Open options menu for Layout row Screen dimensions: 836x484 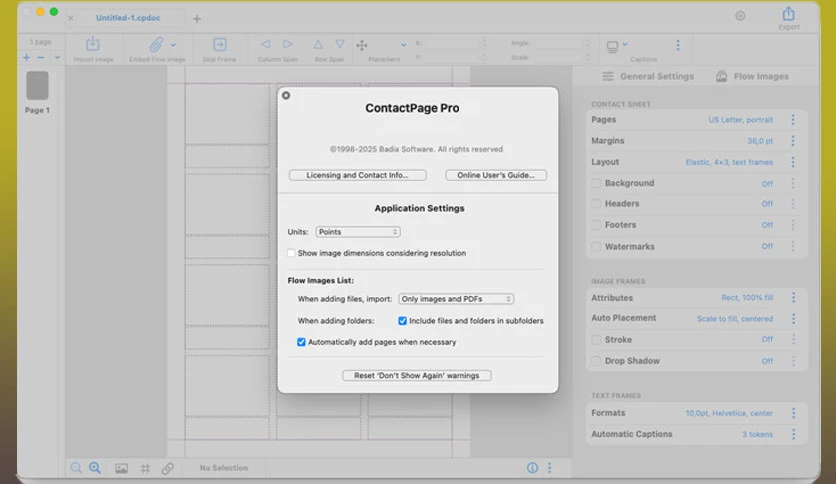[x=793, y=162]
